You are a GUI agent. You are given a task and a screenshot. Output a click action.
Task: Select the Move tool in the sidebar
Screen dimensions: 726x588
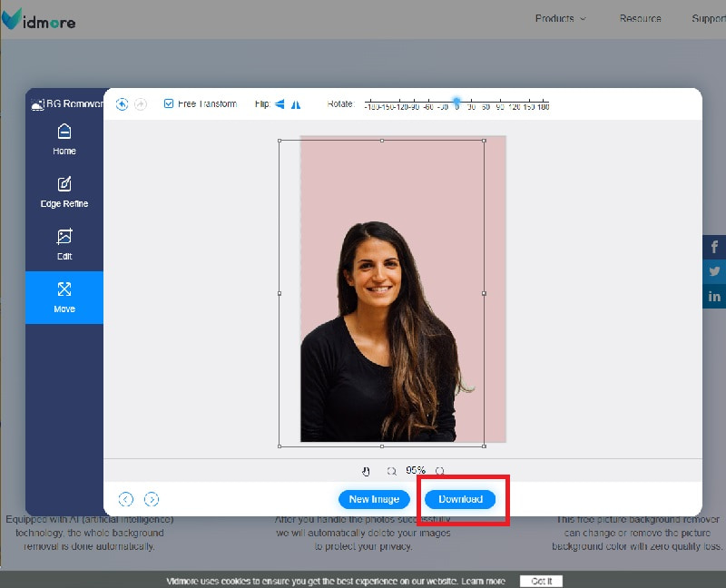click(x=64, y=298)
